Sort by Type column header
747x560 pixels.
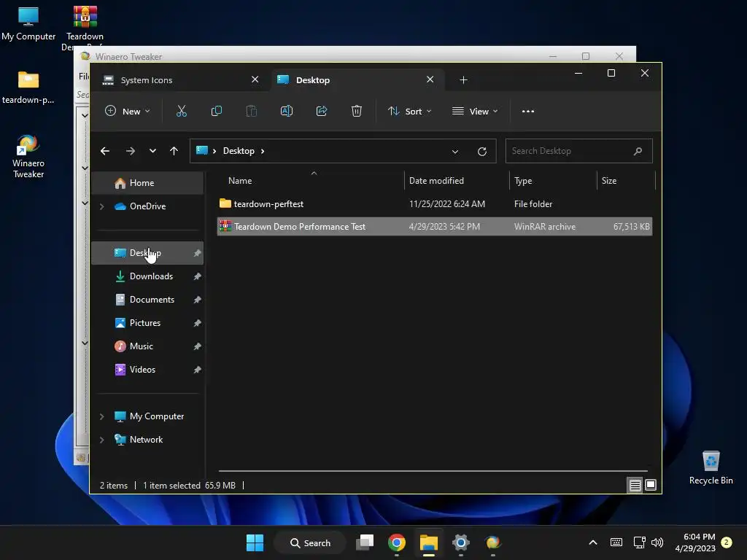(553, 181)
